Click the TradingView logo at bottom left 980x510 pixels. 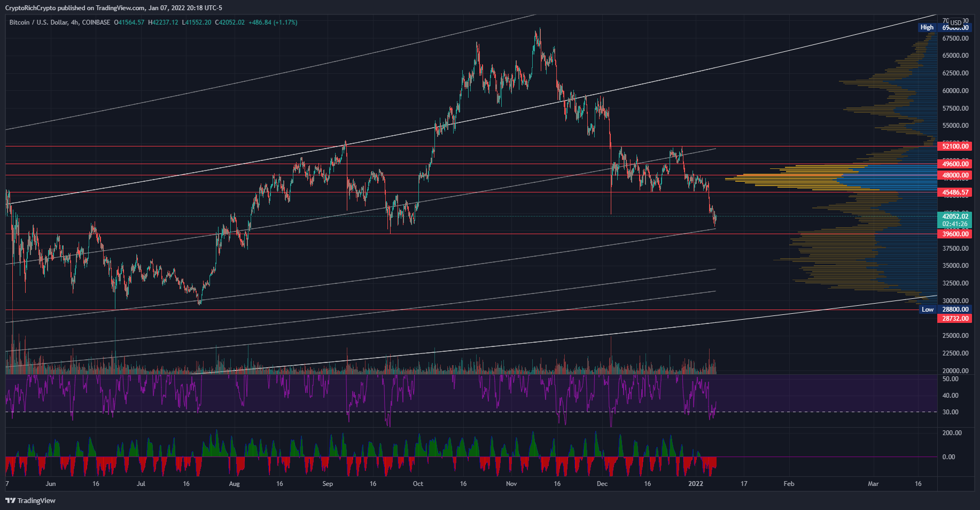tap(30, 500)
